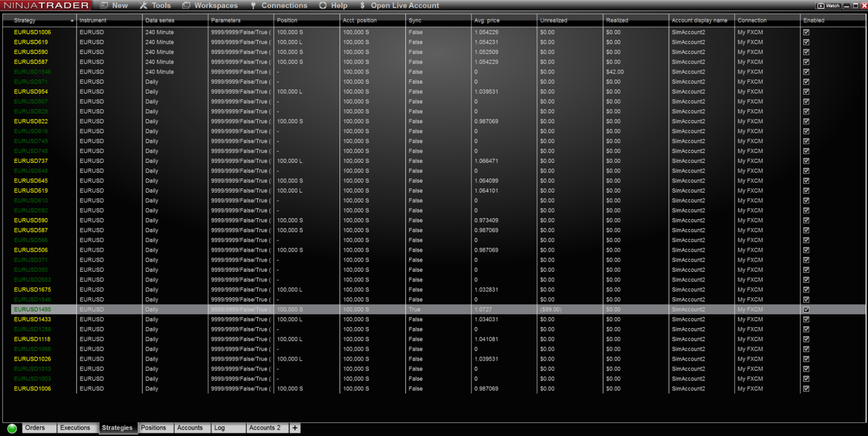The width and height of the screenshot is (868, 436).
Task: Click the Enabled column header
Action: click(x=833, y=20)
